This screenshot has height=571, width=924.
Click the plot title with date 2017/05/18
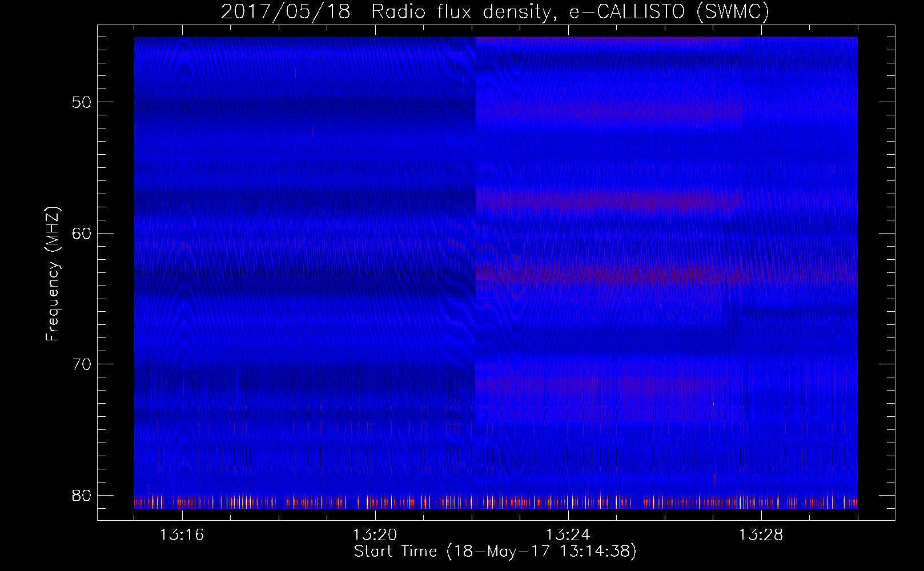[495, 11]
